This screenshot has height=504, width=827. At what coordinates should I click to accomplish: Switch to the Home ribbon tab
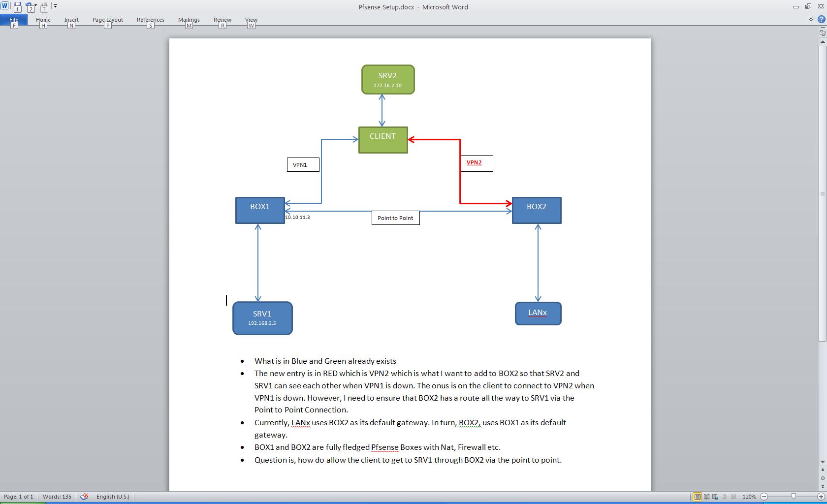(43, 20)
